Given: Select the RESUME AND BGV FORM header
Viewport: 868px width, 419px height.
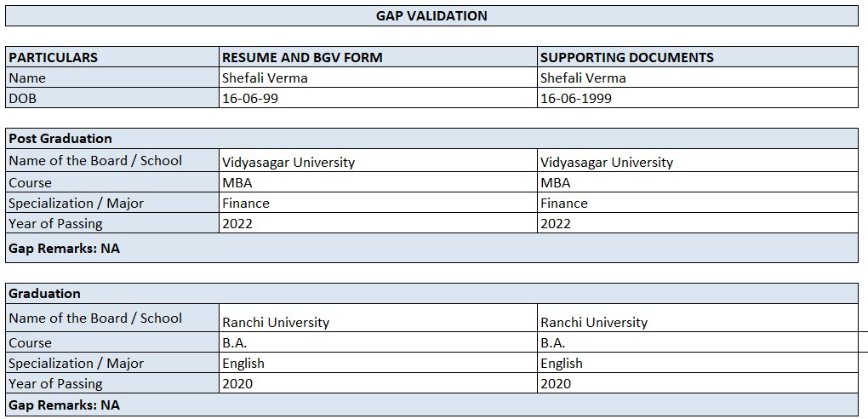Looking at the screenshot, I should click(x=302, y=58).
